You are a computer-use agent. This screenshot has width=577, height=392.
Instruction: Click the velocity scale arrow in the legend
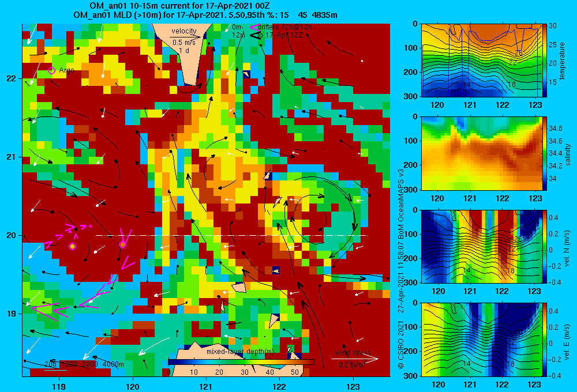pos(185,37)
